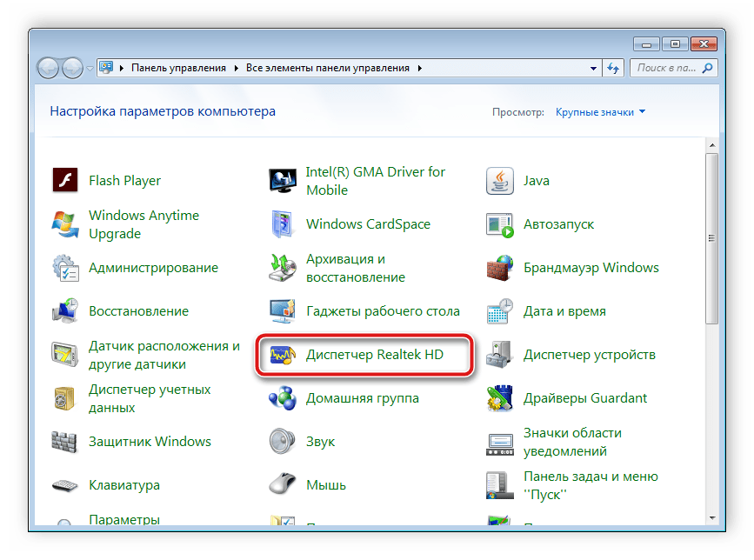Open the address bar history dropdown arrow
The height and width of the screenshot is (560, 754).
click(x=593, y=68)
